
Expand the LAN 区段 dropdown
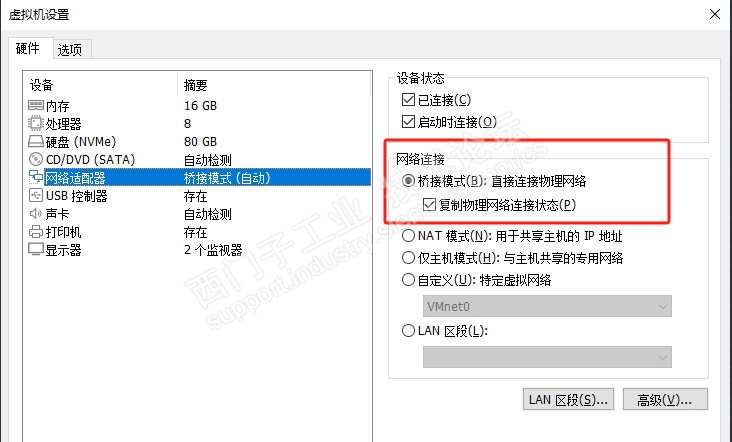(x=547, y=357)
